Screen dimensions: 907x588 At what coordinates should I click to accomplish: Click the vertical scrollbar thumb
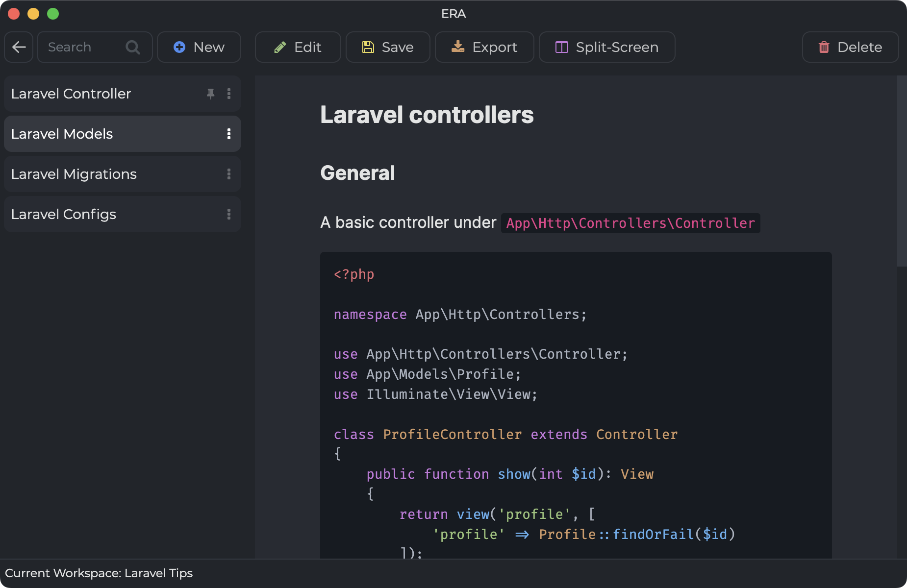click(x=902, y=171)
